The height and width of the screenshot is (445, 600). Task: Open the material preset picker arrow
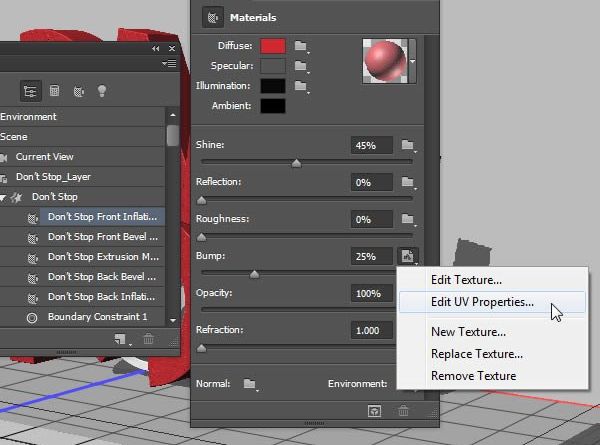[412, 61]
